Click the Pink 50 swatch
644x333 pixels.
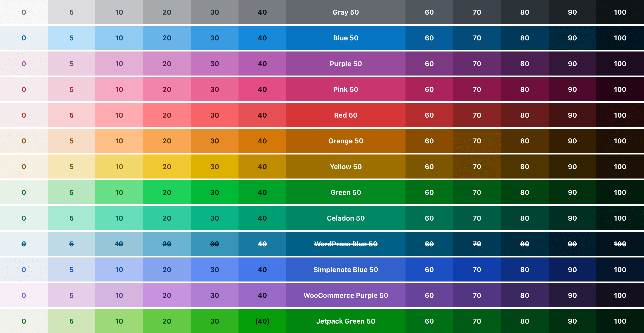tap(345, 89)
